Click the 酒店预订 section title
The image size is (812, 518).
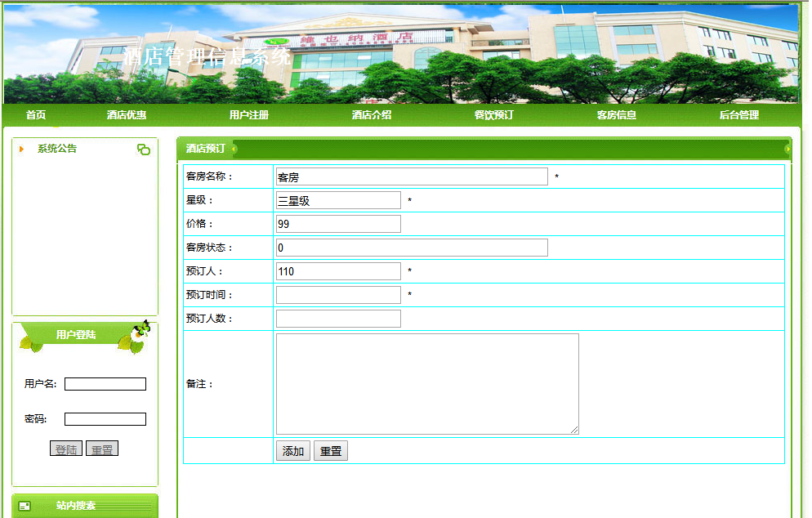pos(206,149)
